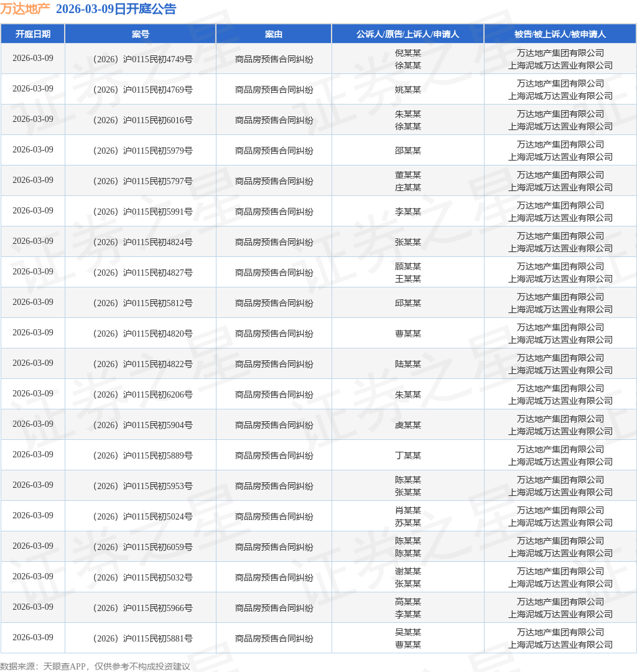Click plaintiff 姚某某
The width and height of the screenshot is (637, 672).
point(408,90)
